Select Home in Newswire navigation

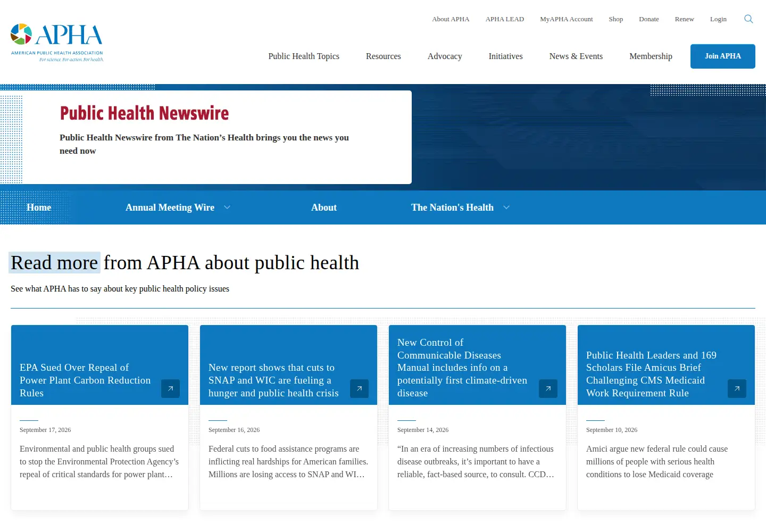pyautogui.click(x=39, y=207)
